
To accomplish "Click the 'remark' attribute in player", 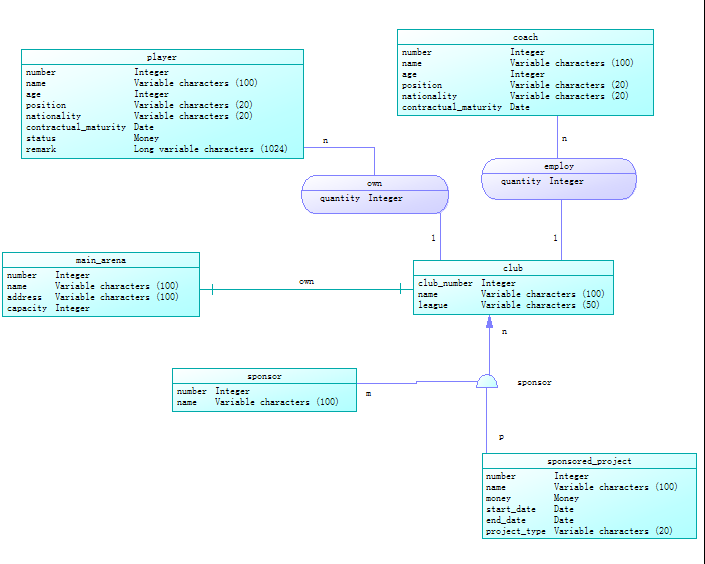I will (x=41, y=149).
